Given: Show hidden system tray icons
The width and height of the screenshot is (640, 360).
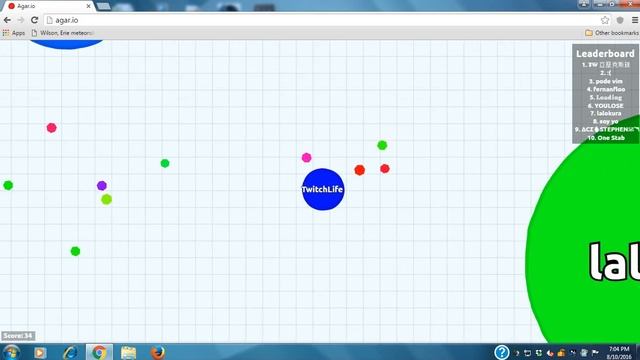Looking at the screenshot, I should click(517, 353).
